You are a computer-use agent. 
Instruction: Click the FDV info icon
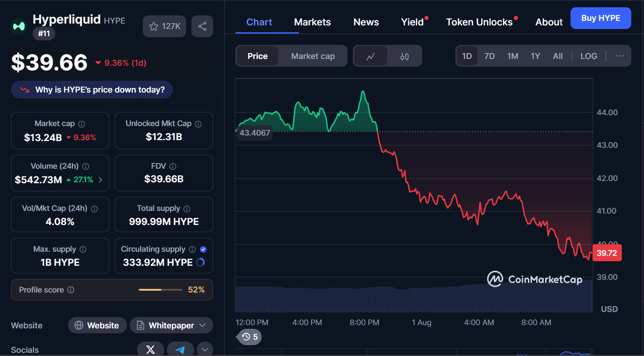coord(173,166)
